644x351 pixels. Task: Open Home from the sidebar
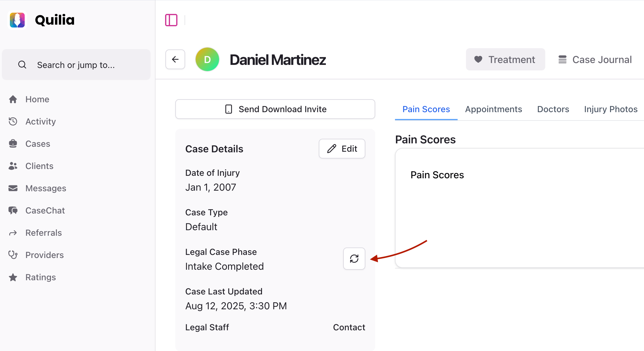37,99
